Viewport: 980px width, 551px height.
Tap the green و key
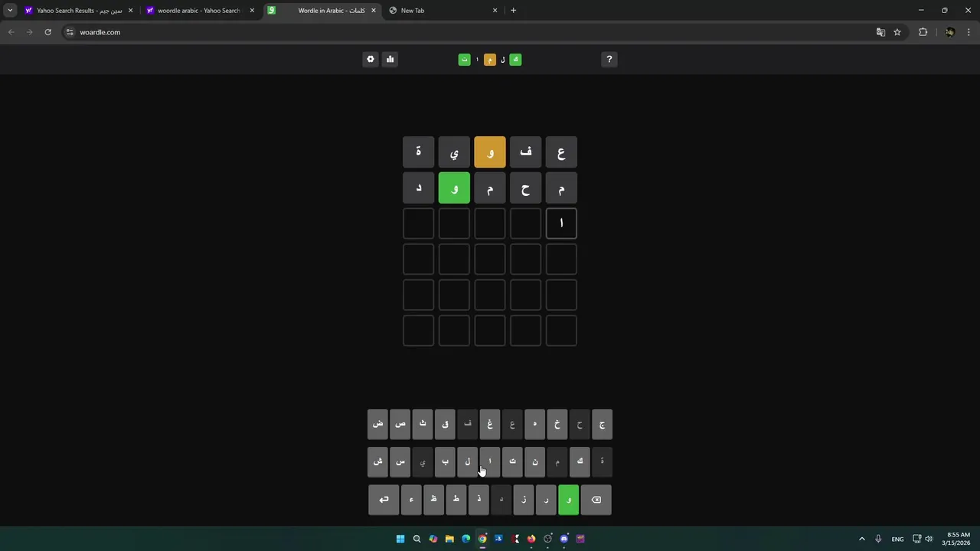pyautogui.click(x=569, y=500)
